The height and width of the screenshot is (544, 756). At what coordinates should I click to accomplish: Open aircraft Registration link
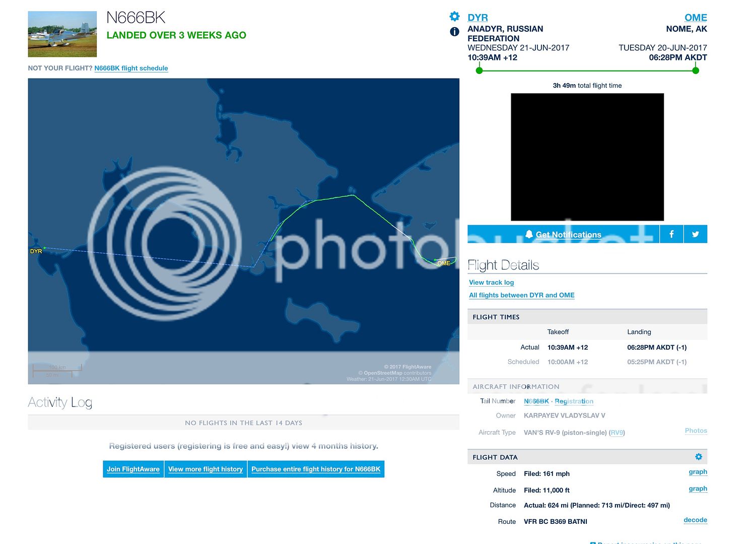574,401
